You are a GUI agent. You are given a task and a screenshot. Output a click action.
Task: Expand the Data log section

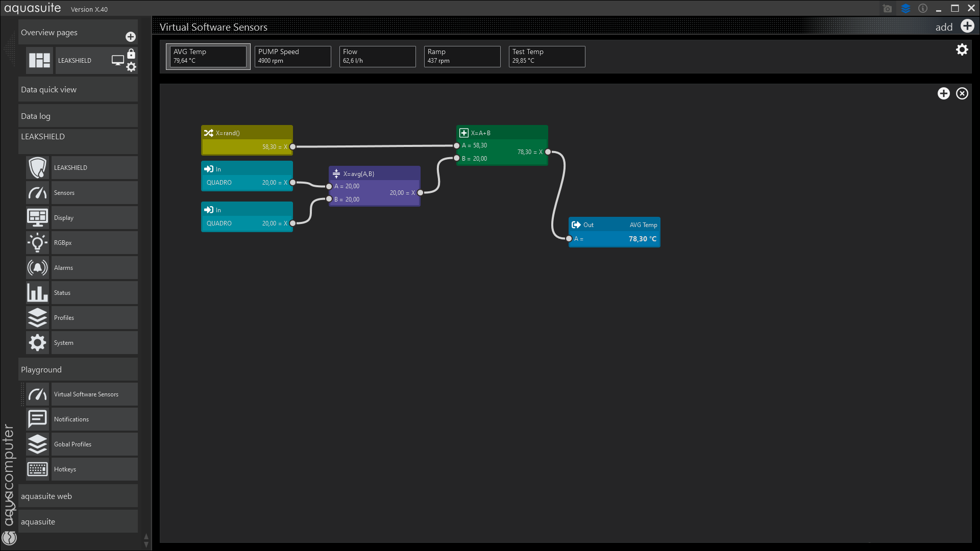78,116
